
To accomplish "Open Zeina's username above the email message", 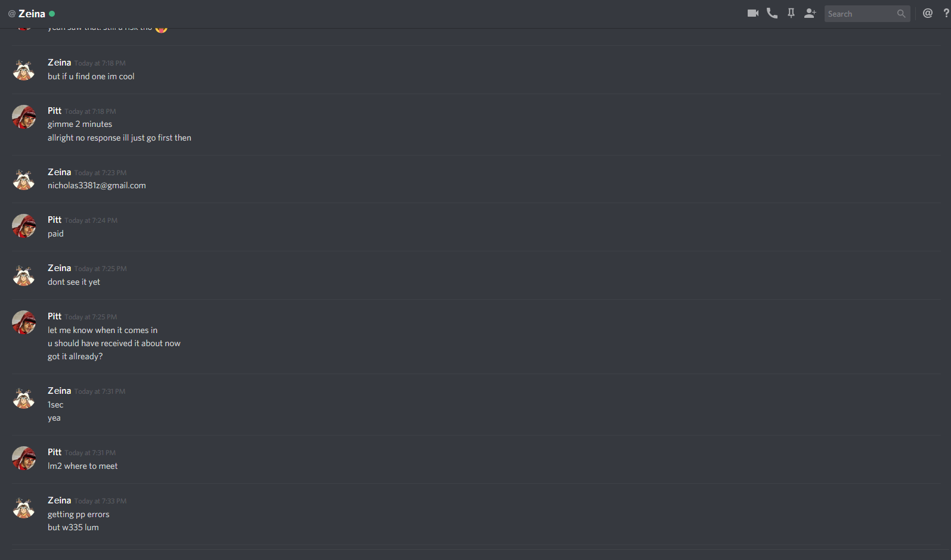I will 59,172.
